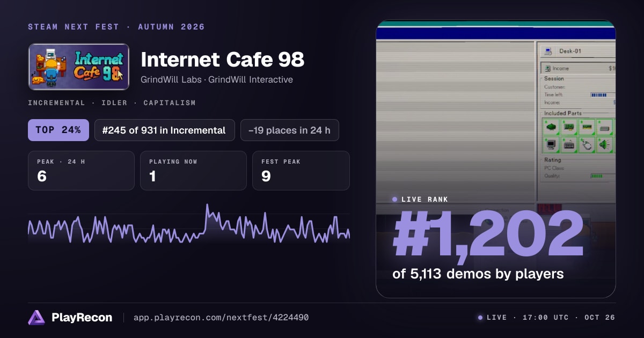Click GrindWill Labs · GrindWill Interactive text

click(x=217, y=79)
